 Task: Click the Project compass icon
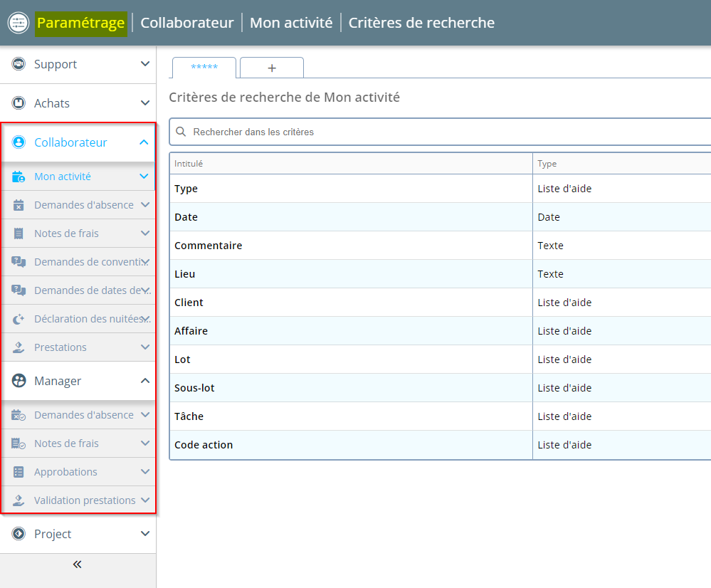19,534
